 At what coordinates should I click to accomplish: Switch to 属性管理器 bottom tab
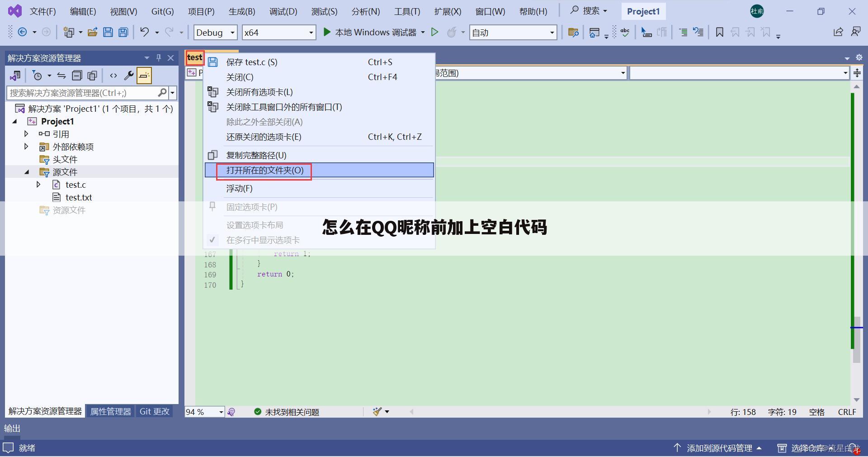point(110,411)
